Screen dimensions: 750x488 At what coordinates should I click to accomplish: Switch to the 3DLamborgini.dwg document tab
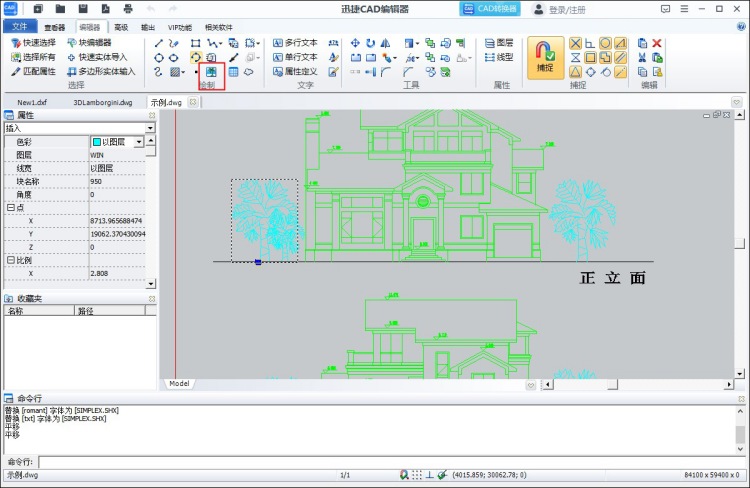point(103,102)
